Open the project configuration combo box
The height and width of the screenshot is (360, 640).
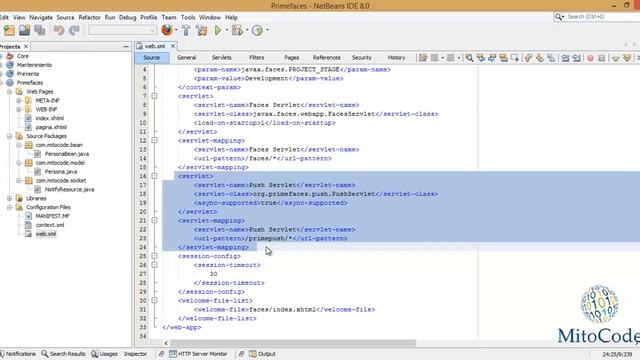coord(122,30)
